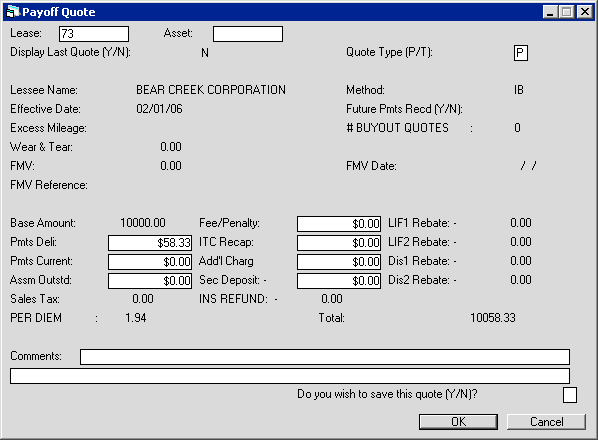Click the ITC Recap amount field

click(x=339, y=243)
